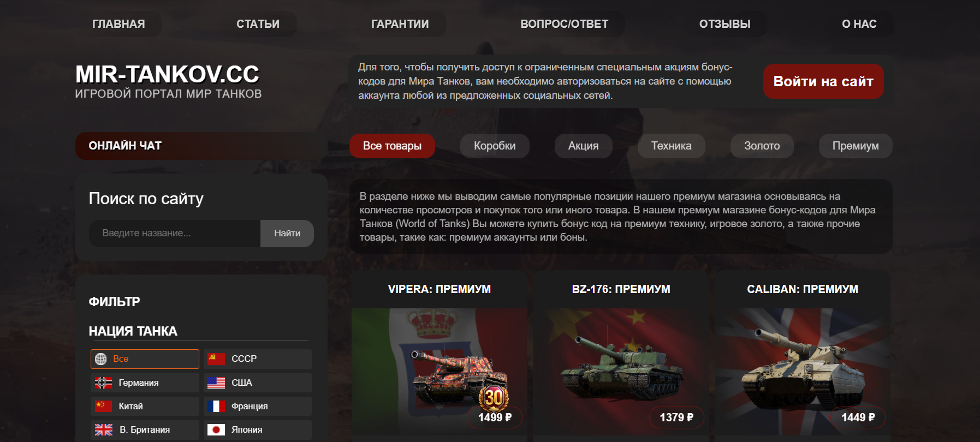Click the Japan flag icon
The image size is (980, 442).
click(216, 430)
